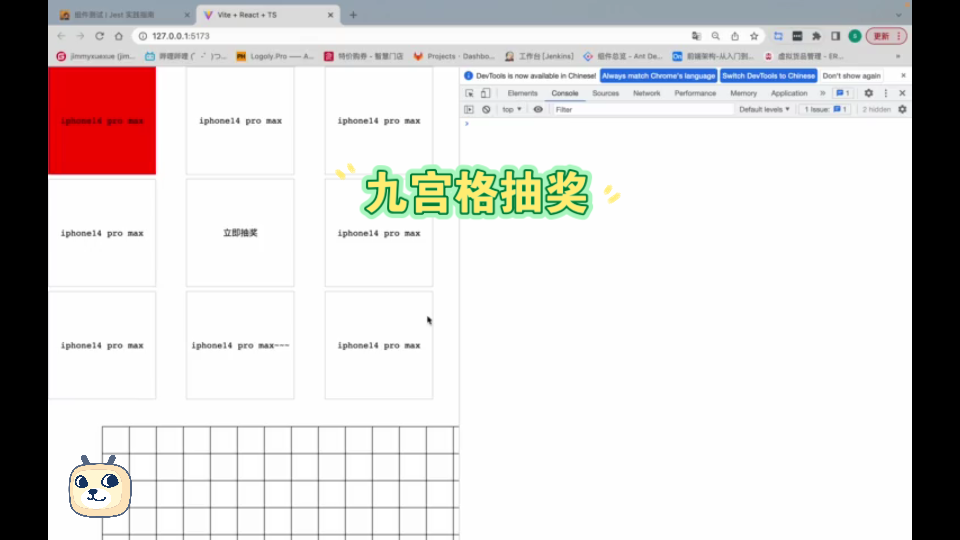Open the new tab plus button

353,15
